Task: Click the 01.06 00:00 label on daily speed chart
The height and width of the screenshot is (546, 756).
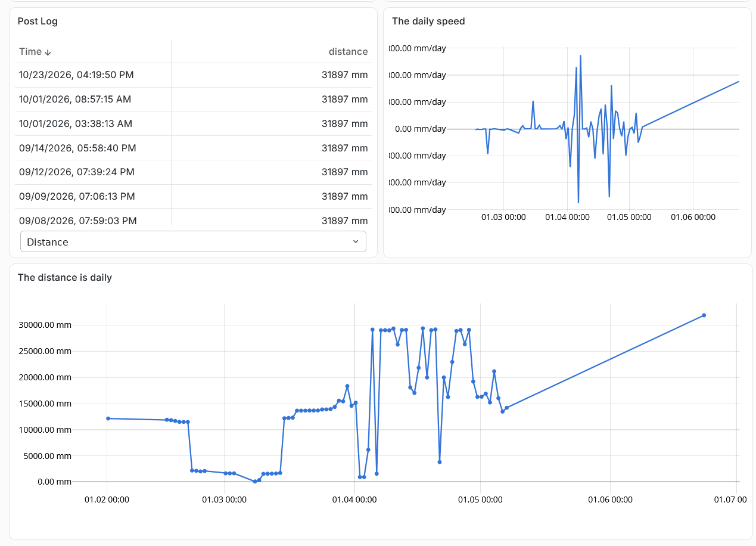Action: 693,217
